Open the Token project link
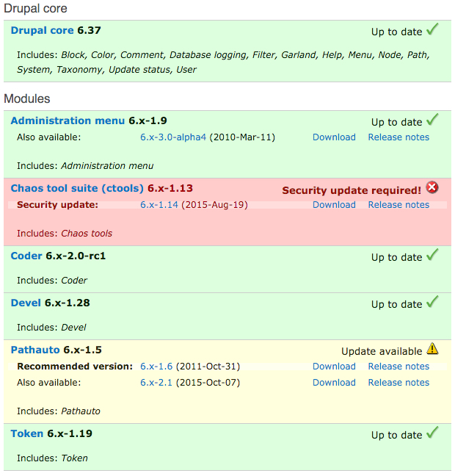This screenshot has width=455, height=476. 27,434
